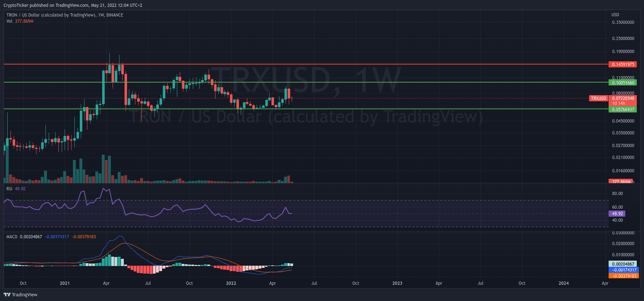Click the red 377.869M volume axis tag
Screen dimensions: 644x301
tap(621, 181)
